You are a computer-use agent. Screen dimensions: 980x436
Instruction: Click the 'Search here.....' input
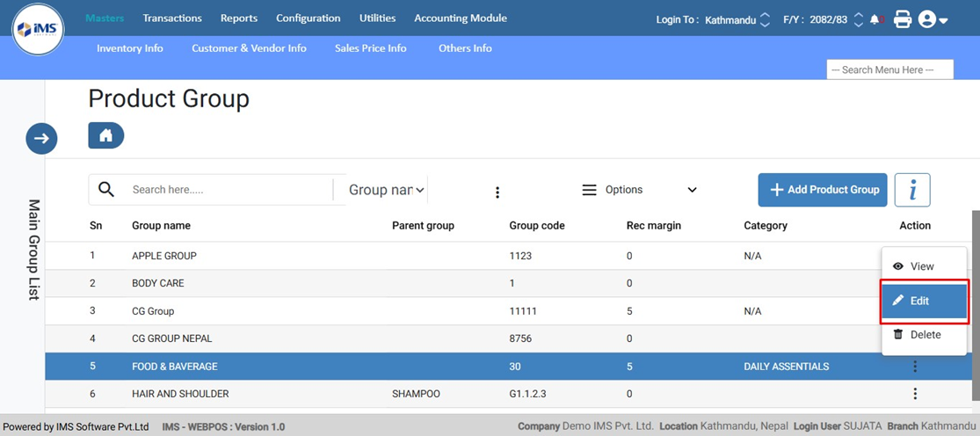230,189
